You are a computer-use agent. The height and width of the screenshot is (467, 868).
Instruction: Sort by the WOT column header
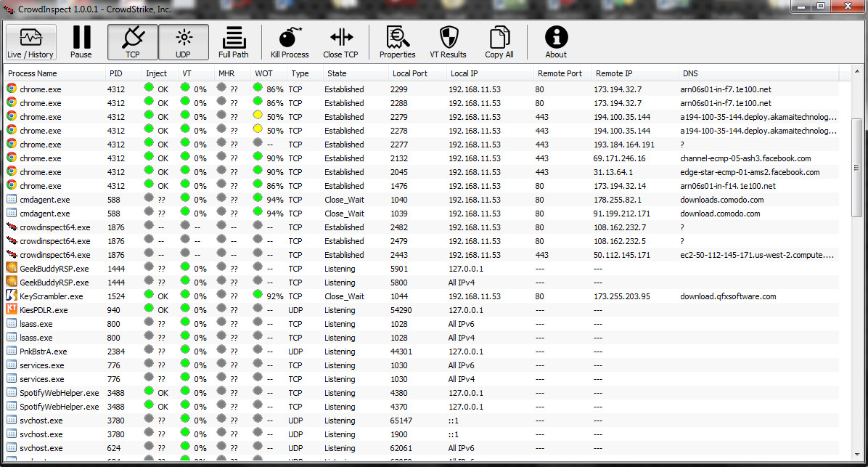[x=269, y=73]
